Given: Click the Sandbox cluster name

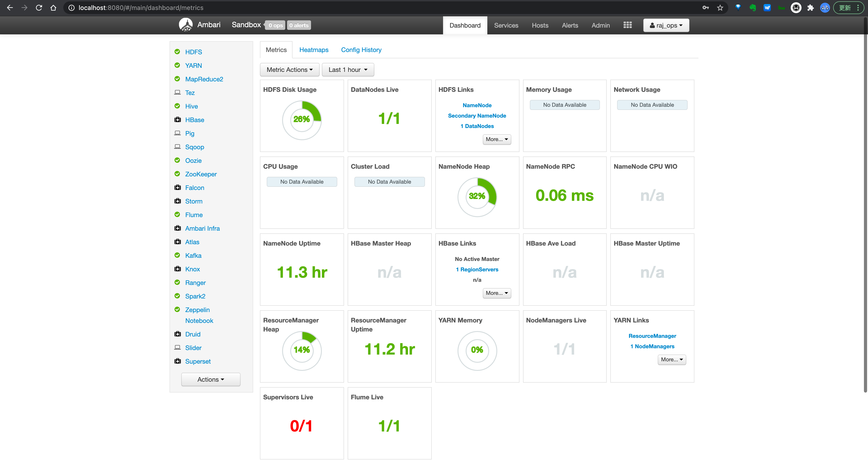Looking at the screenshot, I should click(x=246, y=25).
